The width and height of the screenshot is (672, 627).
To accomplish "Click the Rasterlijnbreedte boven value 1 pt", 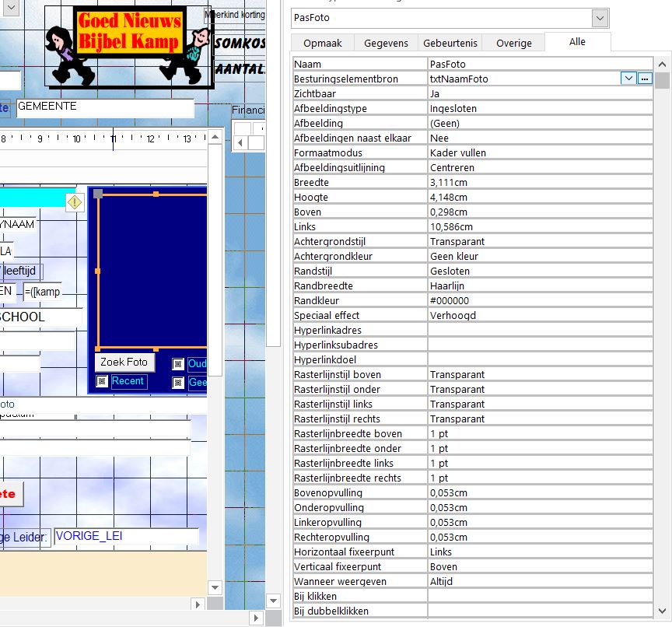I will coord(540,434).
